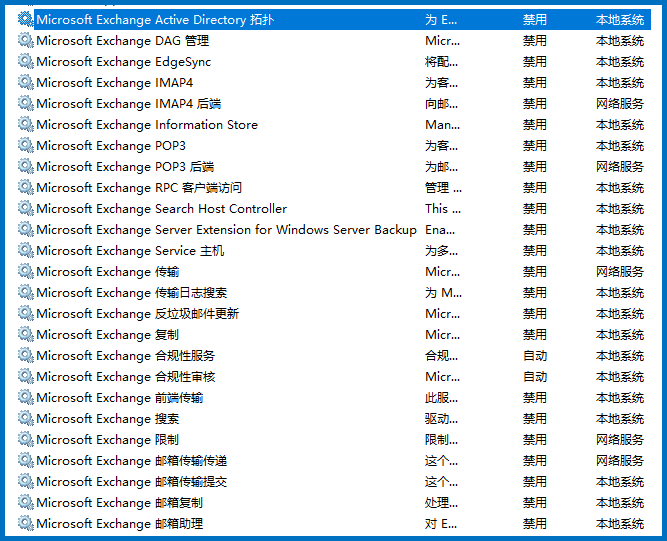This screenshot has height=541, width=667.
Task: Click service name Microsoft Exchange 反垃圾邮件更新
Action: pyautogui.click(x=138, y=313)
